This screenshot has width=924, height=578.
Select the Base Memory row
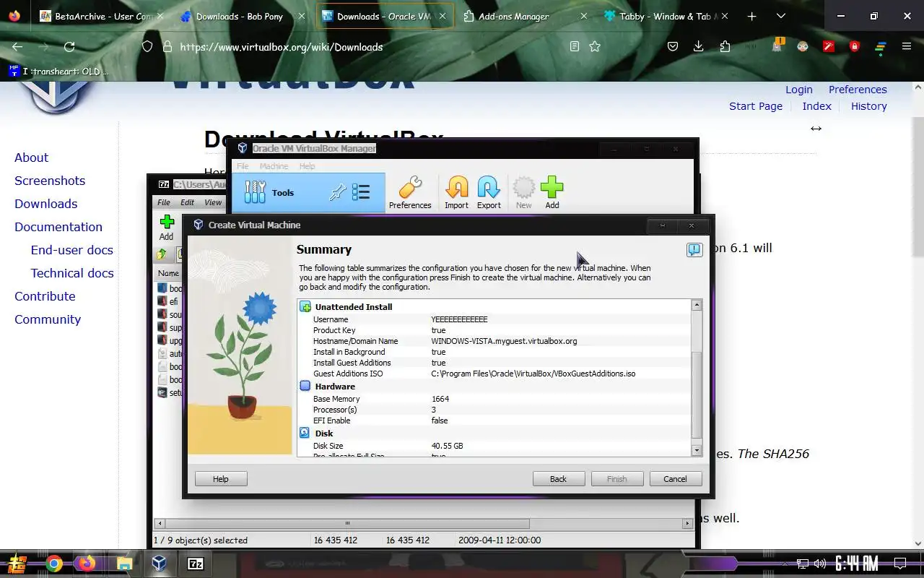[x=494, y=399]
